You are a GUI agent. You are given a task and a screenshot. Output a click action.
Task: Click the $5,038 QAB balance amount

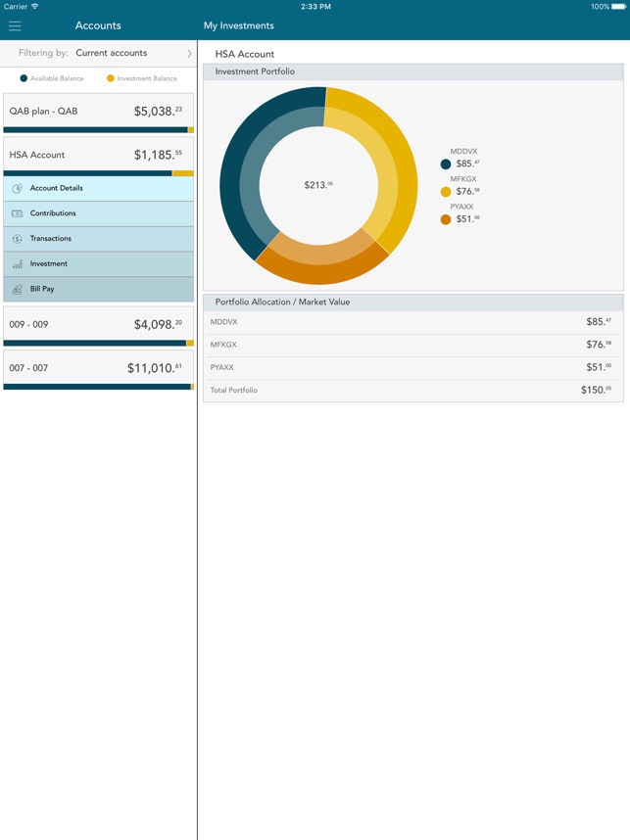click(x=158, y=111)
